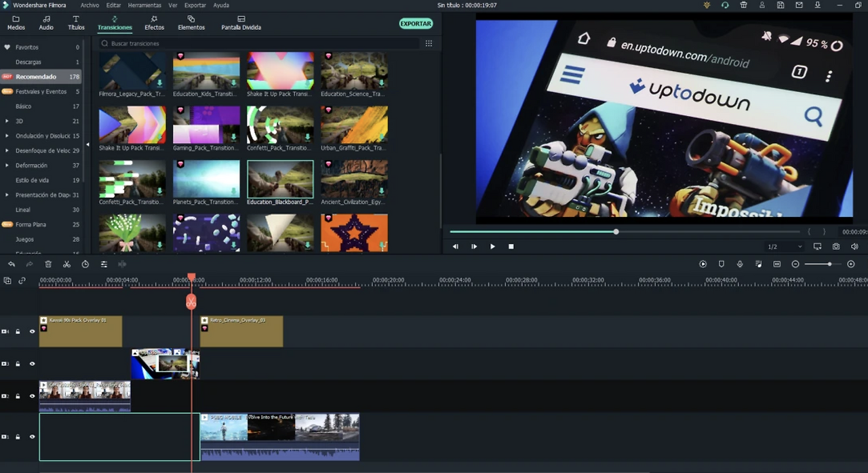Switch to the Títulos tab
The width and height of the screenshot is (868, 473).
click(x=76, y=23)
